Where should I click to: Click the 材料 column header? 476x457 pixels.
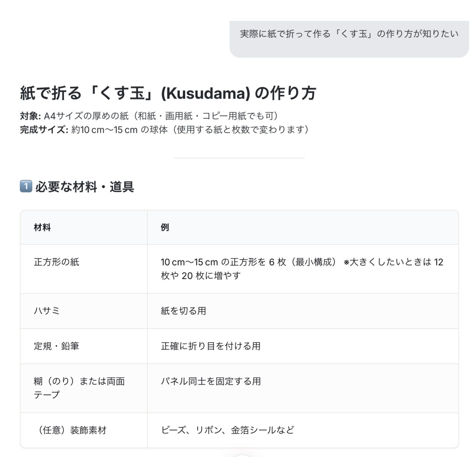(x=42, y=228)
